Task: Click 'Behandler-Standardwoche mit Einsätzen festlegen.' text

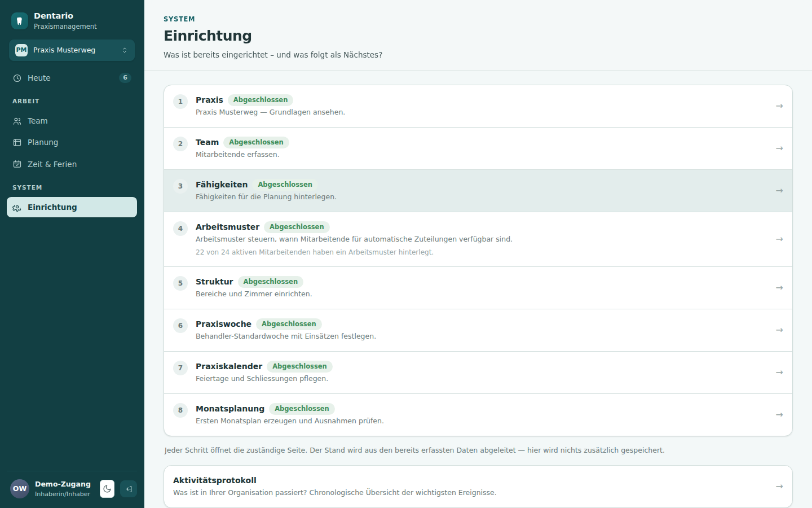Action: pos(286,336)
